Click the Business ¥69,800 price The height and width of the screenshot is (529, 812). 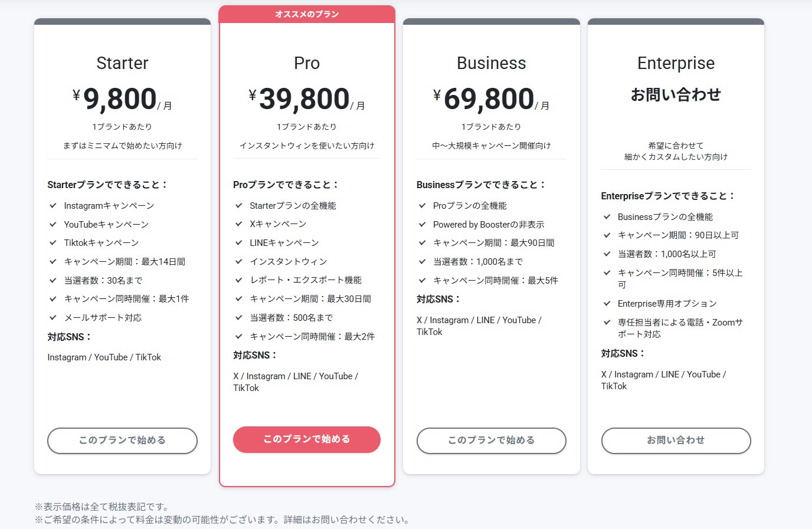(x=491, y=99)
